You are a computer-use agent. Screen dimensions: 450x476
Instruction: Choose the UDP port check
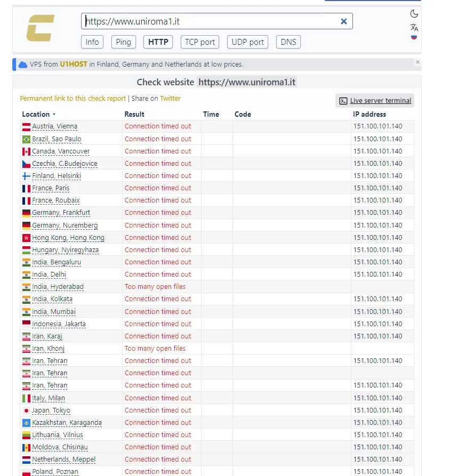(x=247, y=42)
